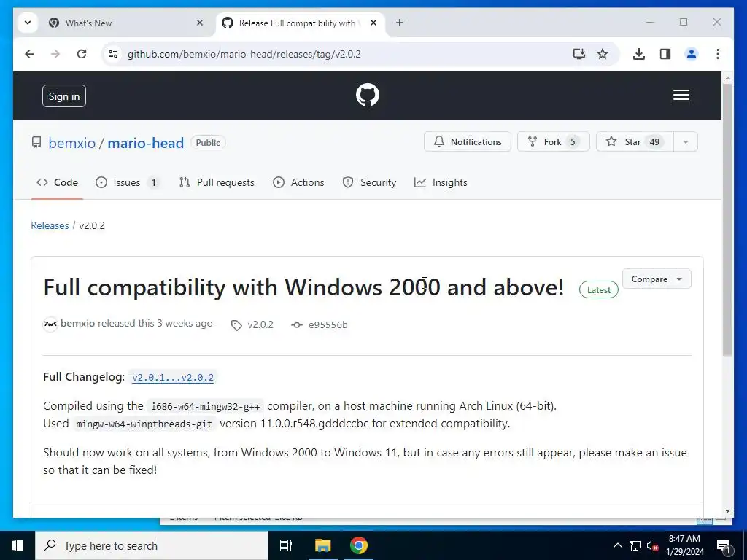Image resolution: width=747 pixels, height=560 pixels.
Task: Switch to the Security tab
Action: (369, 183)
